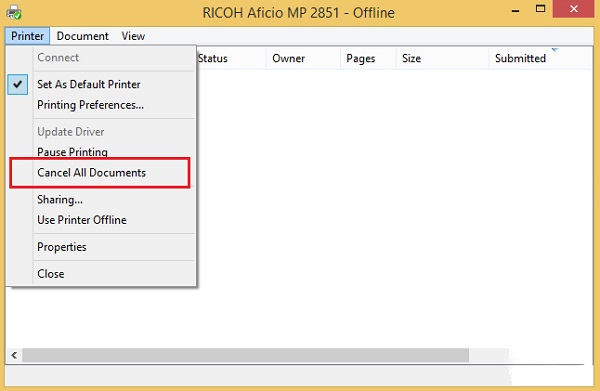
Task: Open printer Properties
Action: [x=102, y=247]
